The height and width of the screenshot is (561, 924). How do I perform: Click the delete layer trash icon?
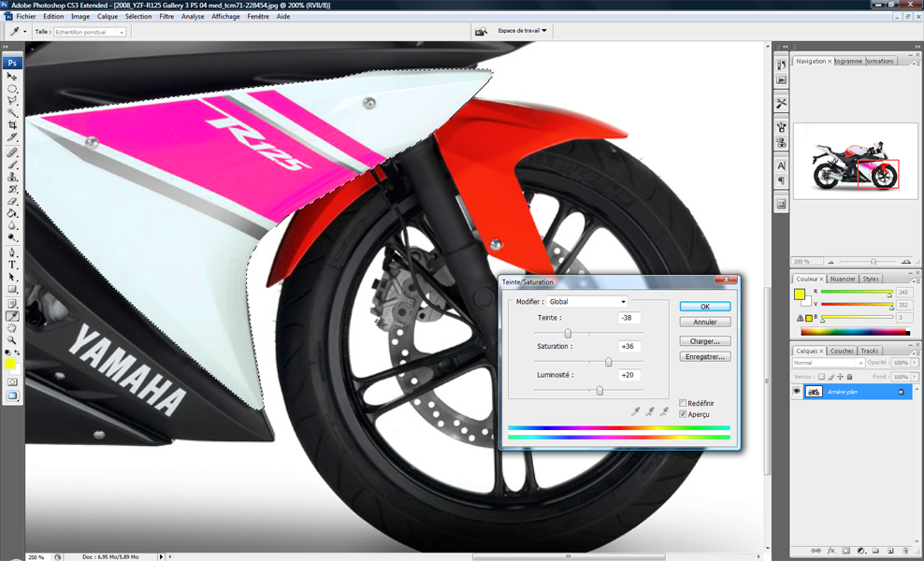click(x=904, y=551)
